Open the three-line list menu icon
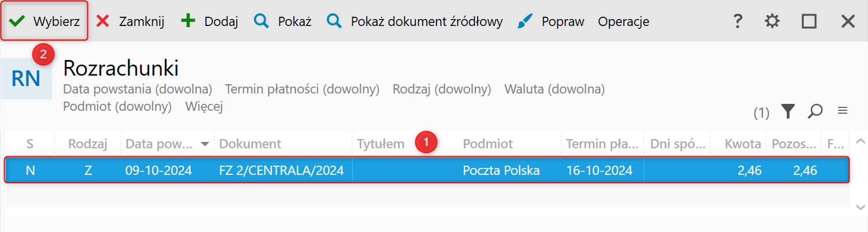This screenshot has width=868, height=232. [x=843, y=111]
